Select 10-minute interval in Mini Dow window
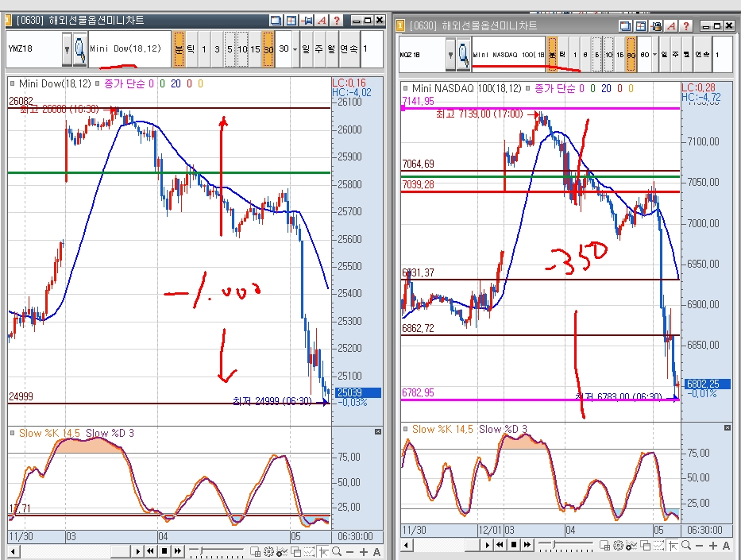Viewport: 741px width, 560px height. [x=242, y=49]
